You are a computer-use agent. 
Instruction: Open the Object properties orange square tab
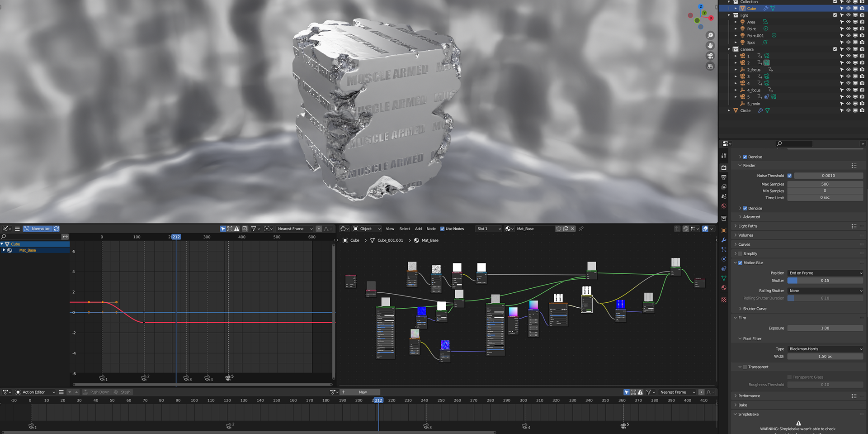coord(724,230)
